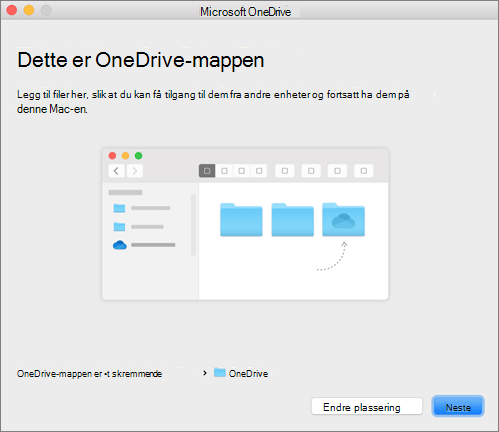Select the OneDrive path label
Image resolution: width=499 pixels, height=432 pixels.
pyautogui.click(x=248, y=374)
